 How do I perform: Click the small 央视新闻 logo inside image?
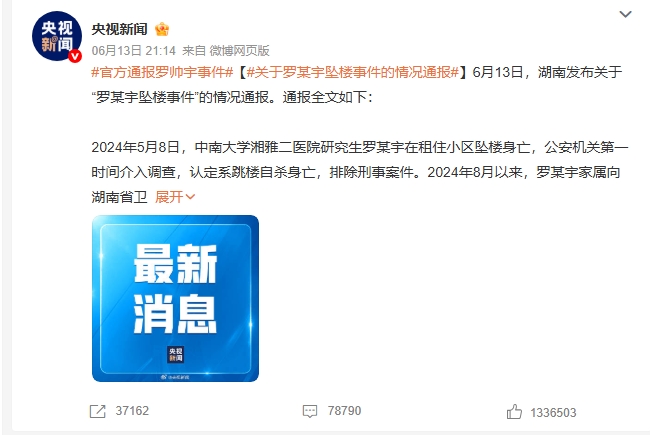click(x=175, y=354)
